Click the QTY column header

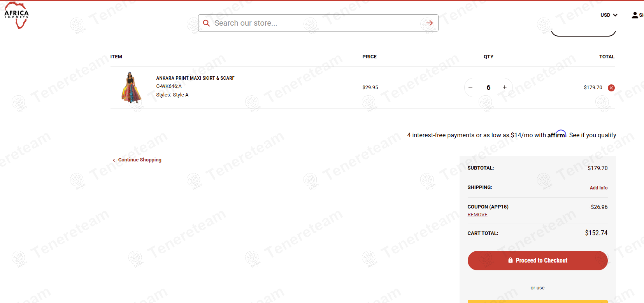coord(488,57)
